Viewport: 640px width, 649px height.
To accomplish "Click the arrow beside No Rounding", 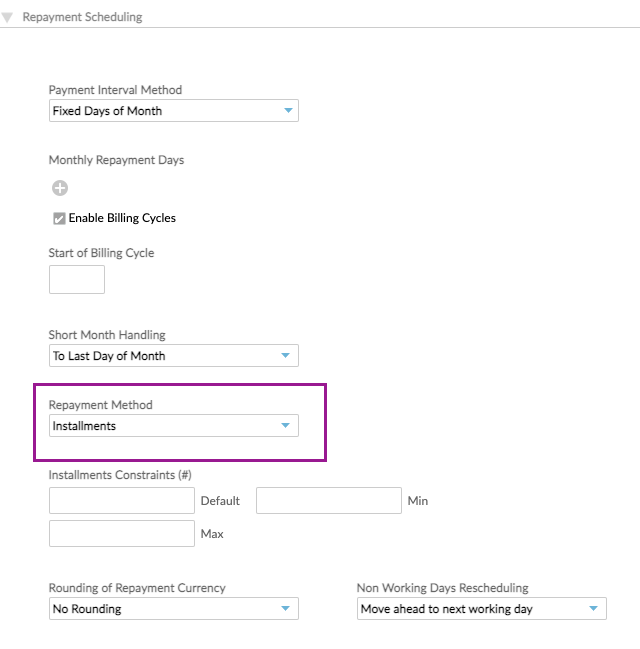I will [287, 609].
